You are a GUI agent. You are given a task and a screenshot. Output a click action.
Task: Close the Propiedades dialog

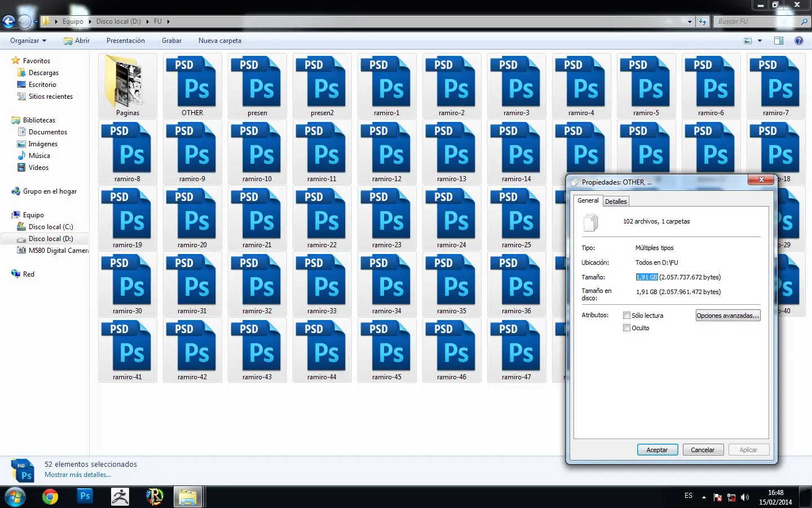pos(761,179)
